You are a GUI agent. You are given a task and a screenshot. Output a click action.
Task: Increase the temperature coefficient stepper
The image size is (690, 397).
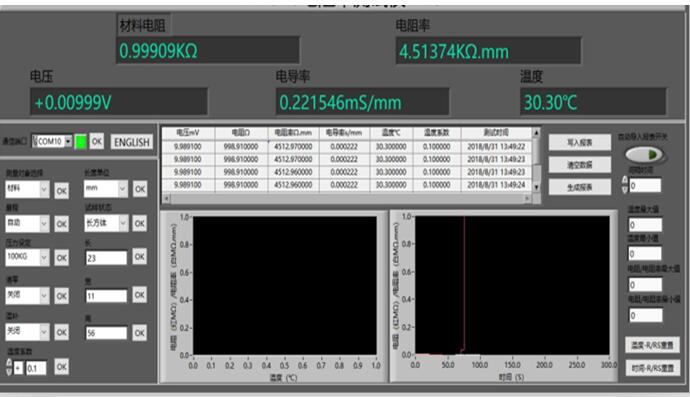coord(9,362)
